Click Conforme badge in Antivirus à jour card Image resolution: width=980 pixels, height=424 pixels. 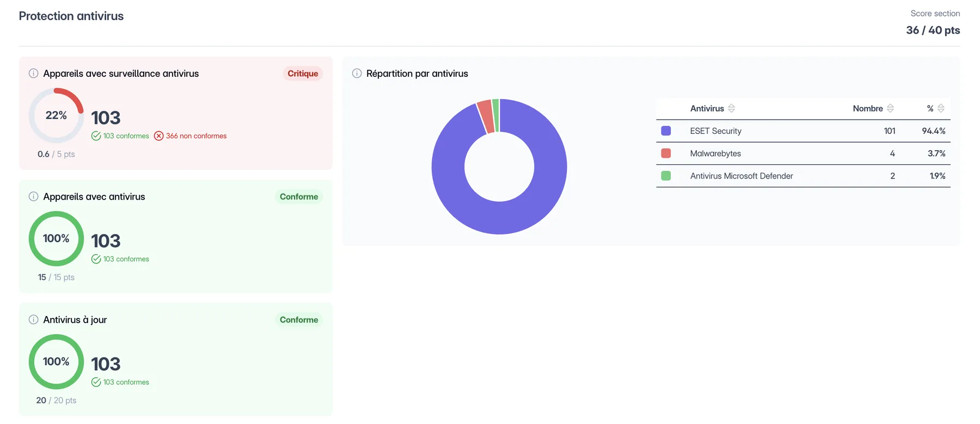[x=299, y=319]
